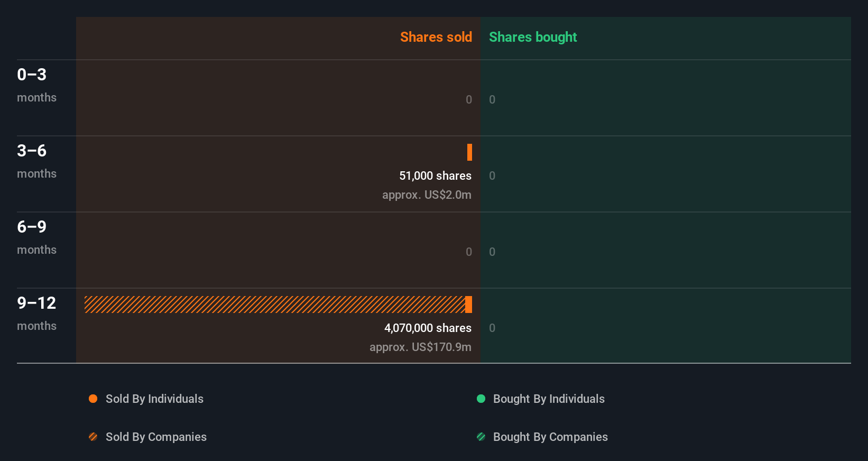Image resolution: width=868 pixels, height=461 pixels.
Task: Click the shares sold zero in 0–3 months
Action: (x=469, y=99)
